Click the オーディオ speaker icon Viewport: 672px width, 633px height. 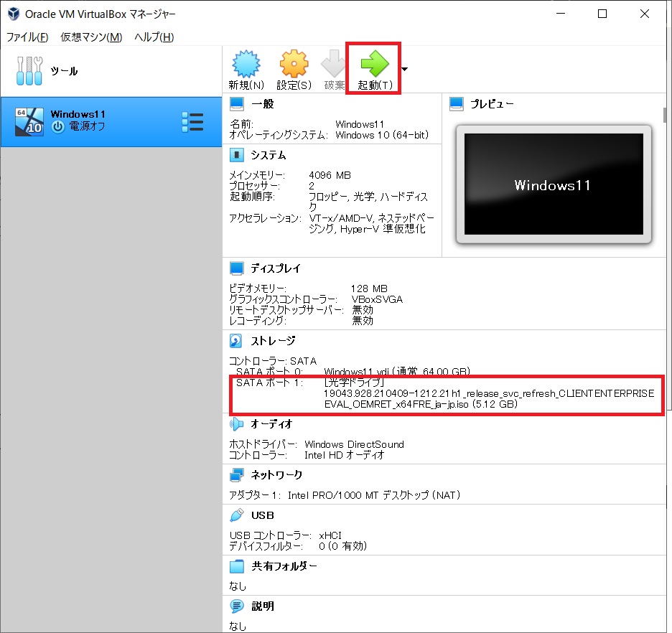(236, 424)
